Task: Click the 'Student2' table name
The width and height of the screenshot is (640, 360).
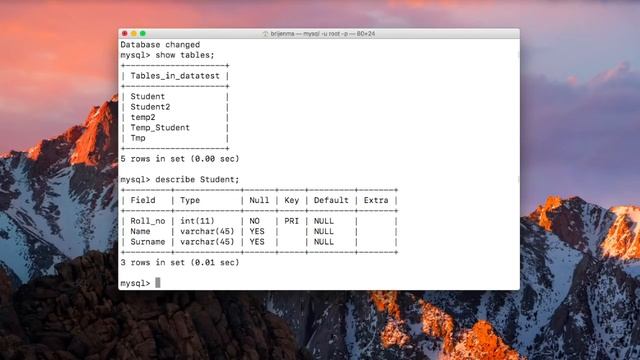Action: [150, 107]
